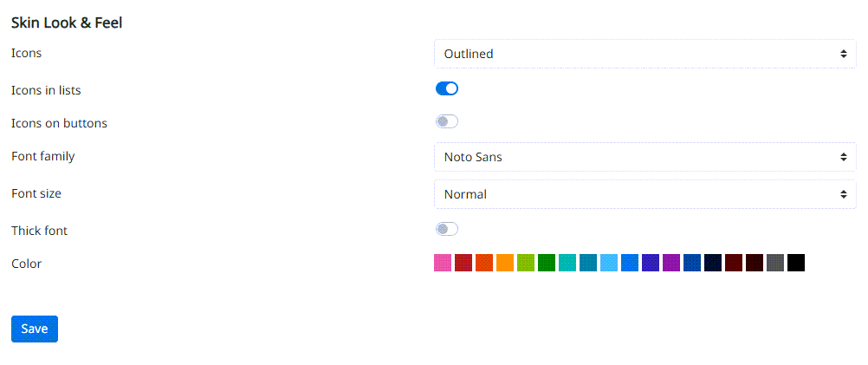Image resolution: width=868 pixels, height=365 pixels.
Task: Choose the red-orange color swatch
Action: click(484, 263)
